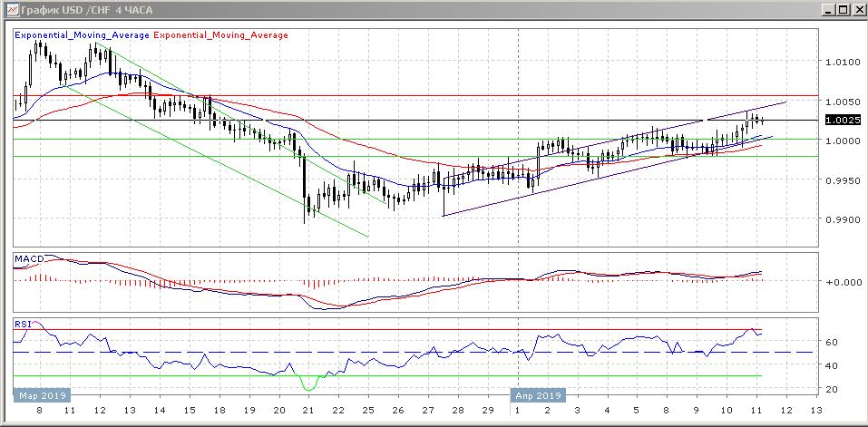Minimize the USD/CHF chart window

828,9
